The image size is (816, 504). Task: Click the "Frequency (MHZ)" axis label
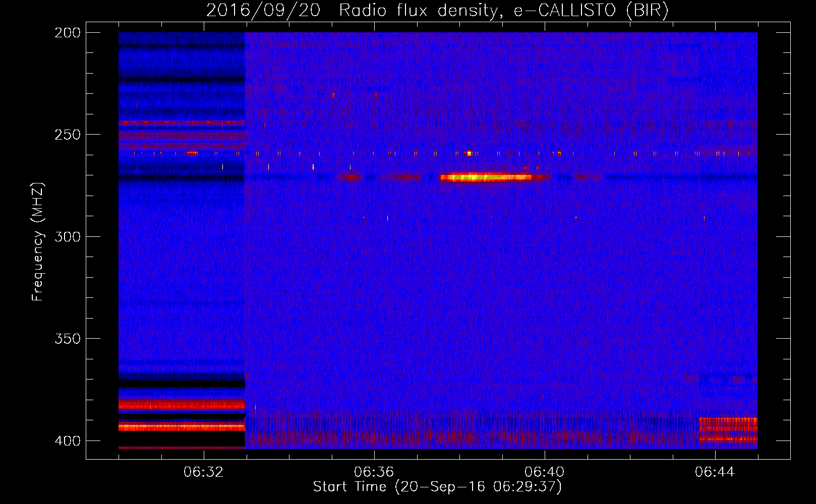point(38,242)
